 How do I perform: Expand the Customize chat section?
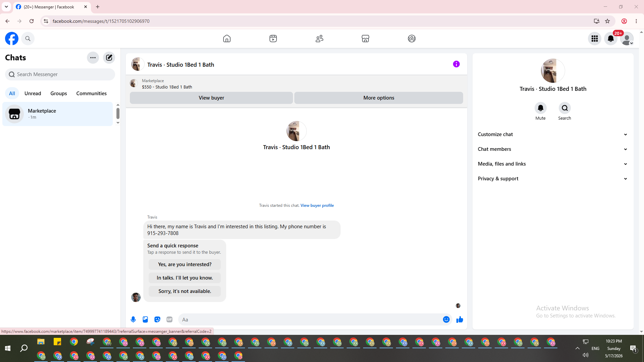coord(553,134)
